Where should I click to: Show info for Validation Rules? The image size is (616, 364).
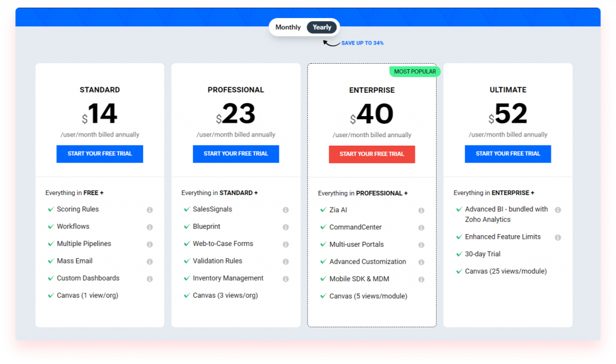point(286,262)
